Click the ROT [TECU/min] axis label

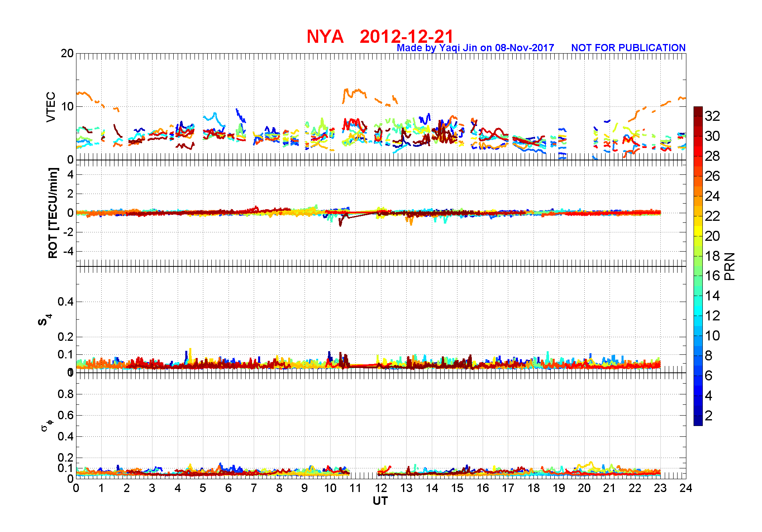(x=53, y=213)
